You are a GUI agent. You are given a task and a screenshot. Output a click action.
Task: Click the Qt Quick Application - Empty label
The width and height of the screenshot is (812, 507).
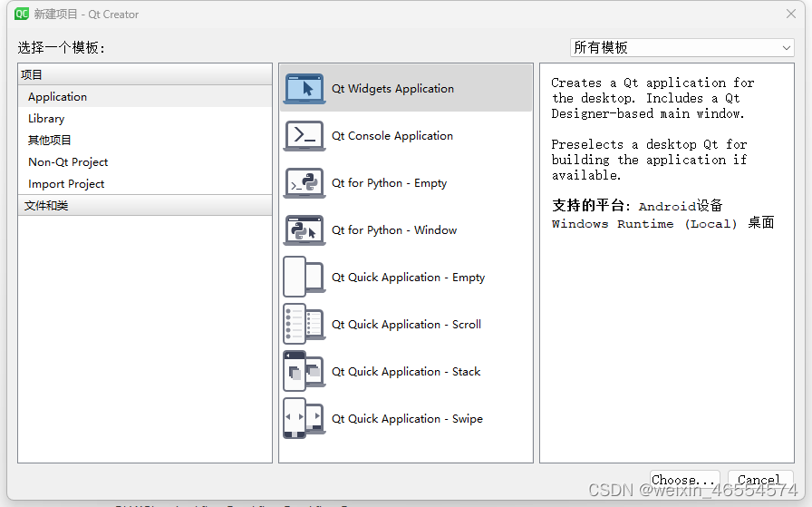408,278
